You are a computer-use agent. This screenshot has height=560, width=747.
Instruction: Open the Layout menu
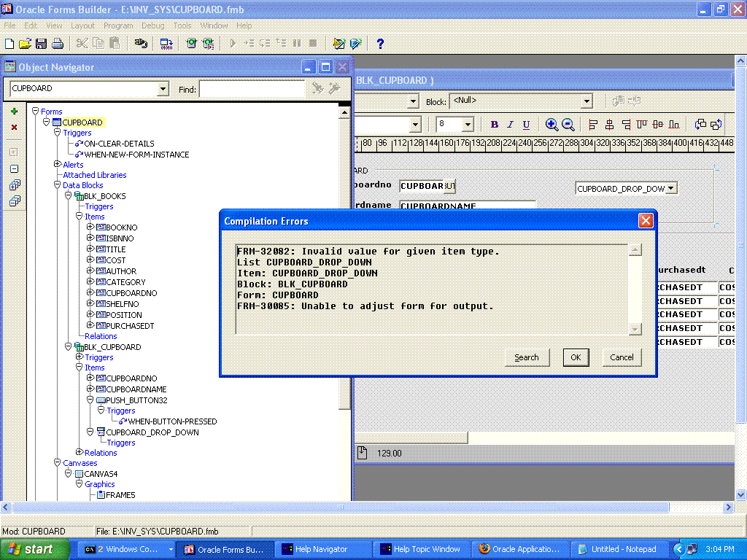pos(83,26)
